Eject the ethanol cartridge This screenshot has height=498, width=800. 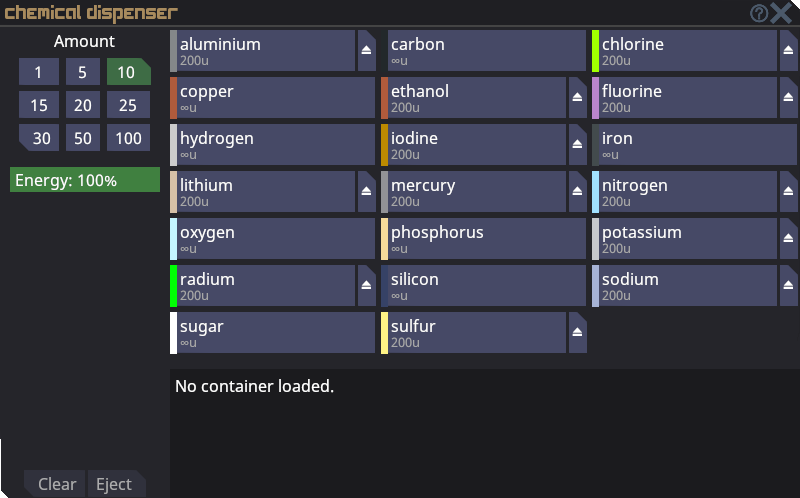(x=577, y=97)
